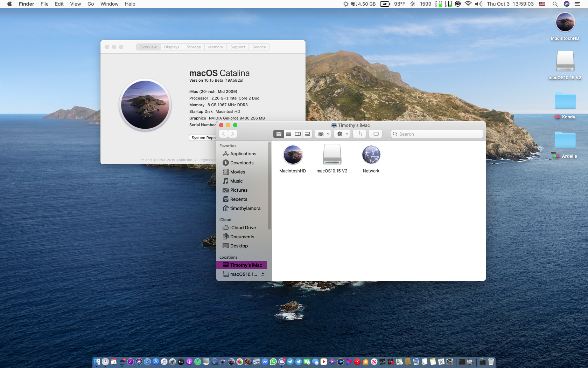Screen dimensions: 588x368
Task: Select gallery view in Finder toolbar
Action: click(x=307, y=134)
